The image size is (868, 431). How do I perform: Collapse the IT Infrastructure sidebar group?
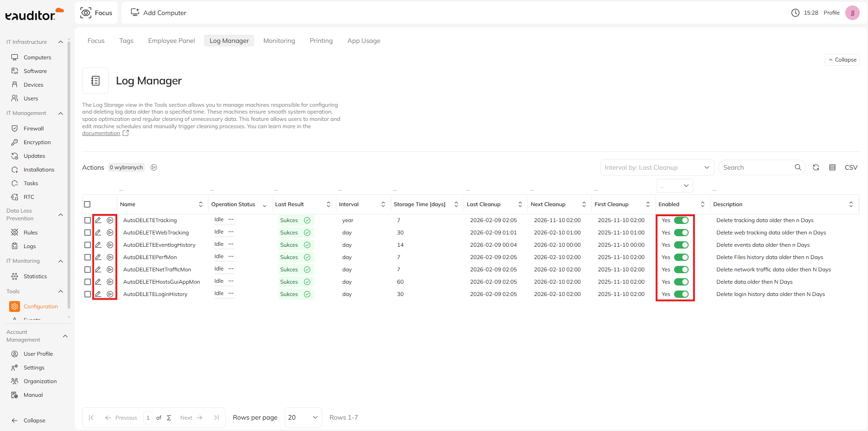click(61, 42)
